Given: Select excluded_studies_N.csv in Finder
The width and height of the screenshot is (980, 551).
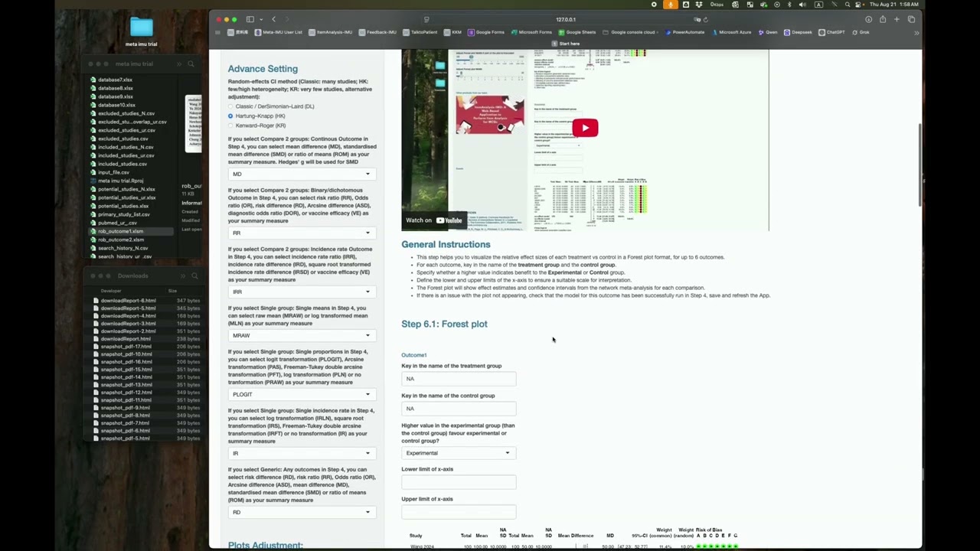Looking at the screenshot, I should (126, 113).
